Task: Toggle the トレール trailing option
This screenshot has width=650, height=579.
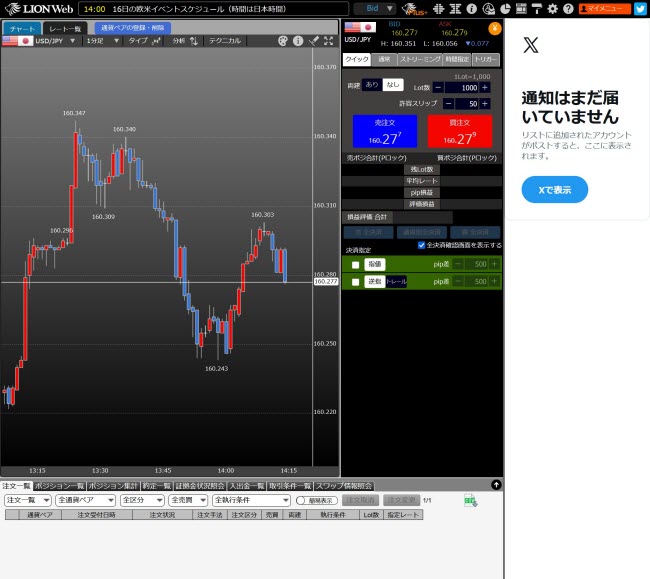Action: pyautogui.click(x=396, y=281)
